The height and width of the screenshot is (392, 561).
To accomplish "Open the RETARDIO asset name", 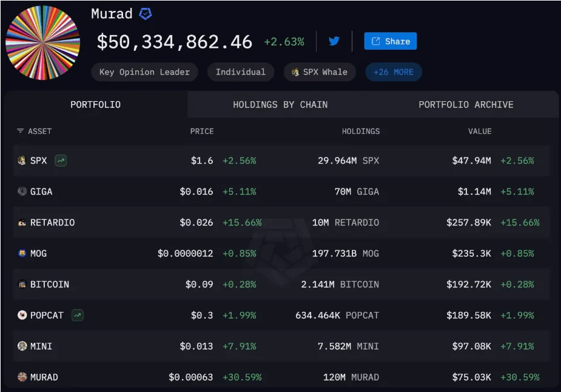I will pyautogui.click(x=53, y=222).
